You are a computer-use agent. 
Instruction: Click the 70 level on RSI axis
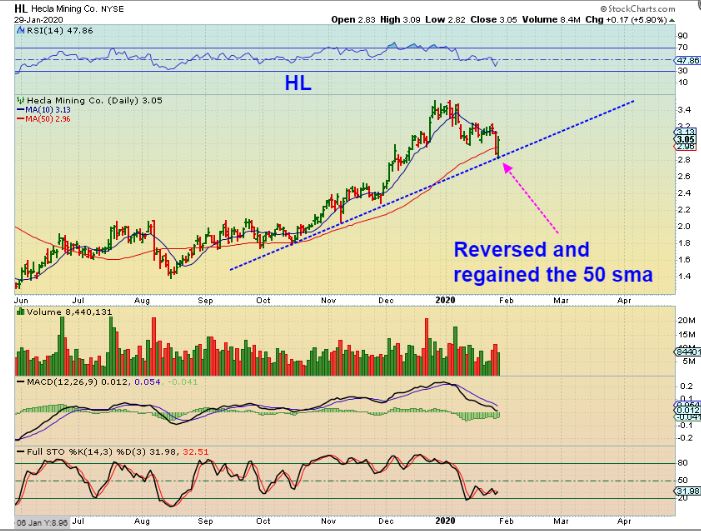point(682,47)
